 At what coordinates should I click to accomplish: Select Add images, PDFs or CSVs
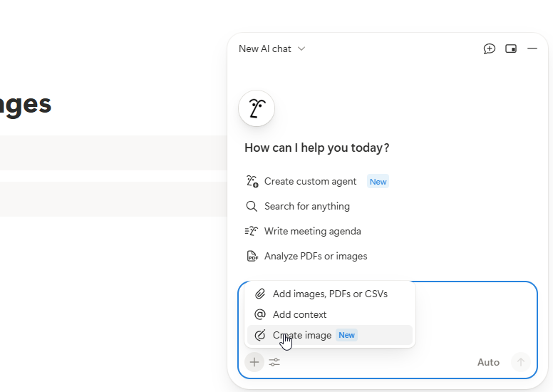pos(329,294)
